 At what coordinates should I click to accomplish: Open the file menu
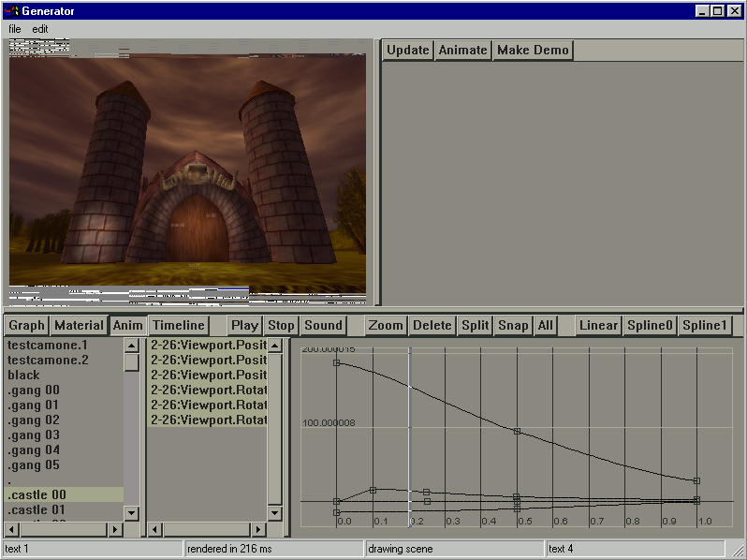(15, 29)
